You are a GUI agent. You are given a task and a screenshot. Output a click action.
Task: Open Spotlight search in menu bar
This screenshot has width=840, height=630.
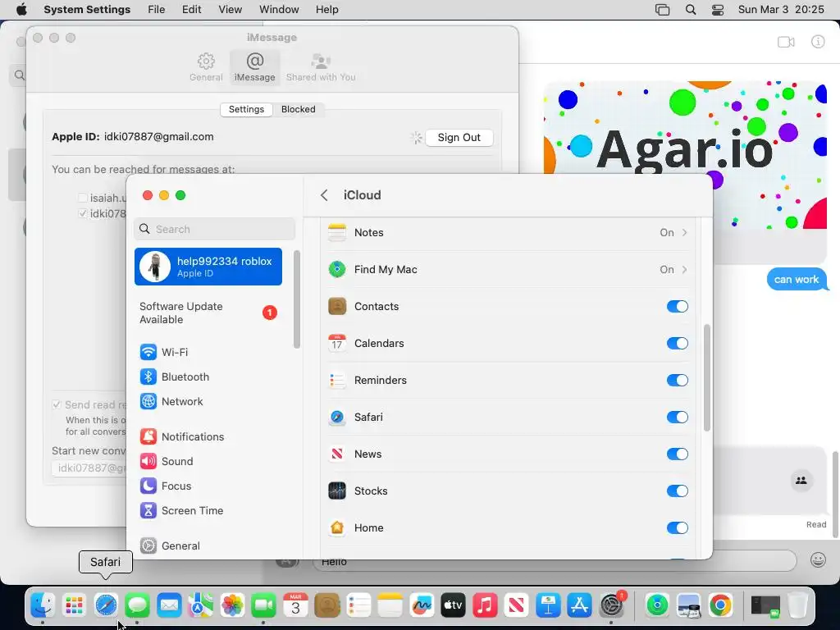691,10
